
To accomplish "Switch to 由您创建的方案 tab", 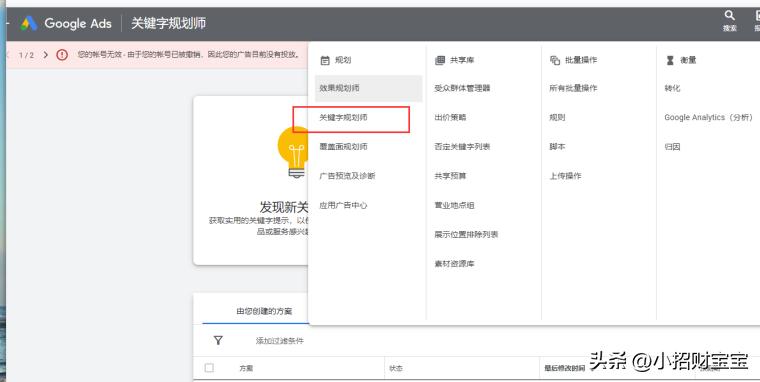I will [264, 311].
